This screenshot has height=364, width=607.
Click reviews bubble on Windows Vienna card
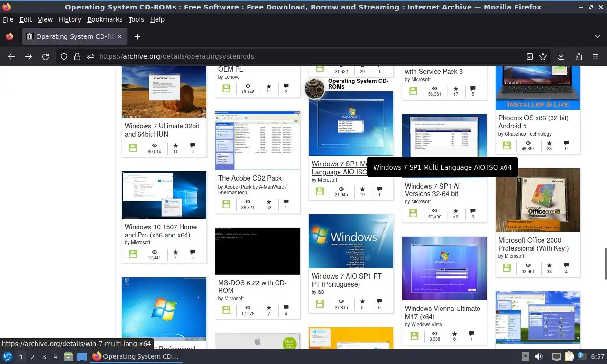(471, 333)
